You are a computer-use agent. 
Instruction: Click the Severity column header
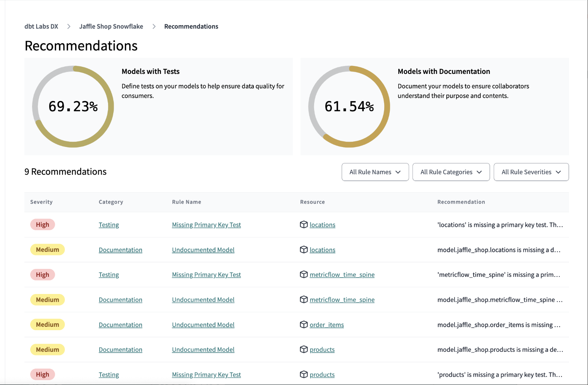click(41, 202)
